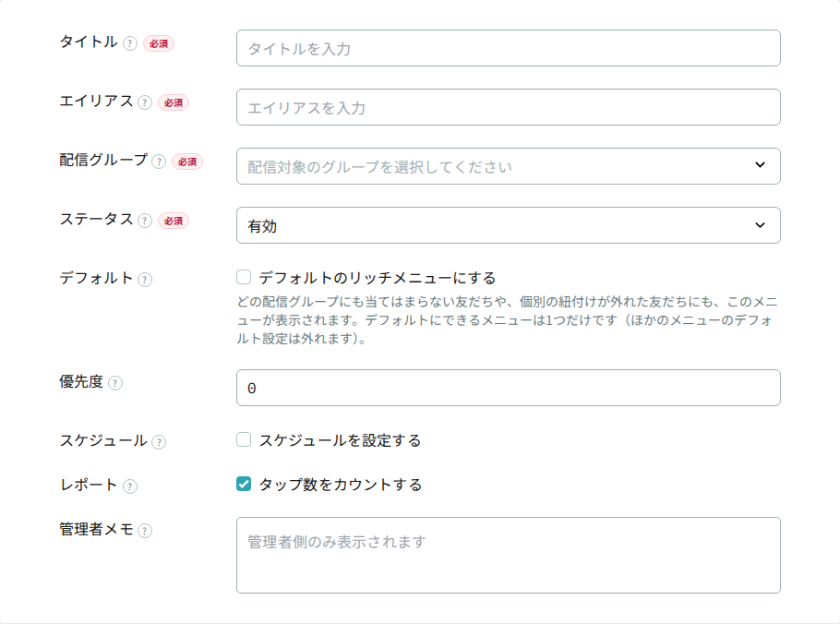Image resolution: width=840 pixels, height=624 pixels.
Task: Open help icon next to タイトル
Action: click(x=130, y=43)
